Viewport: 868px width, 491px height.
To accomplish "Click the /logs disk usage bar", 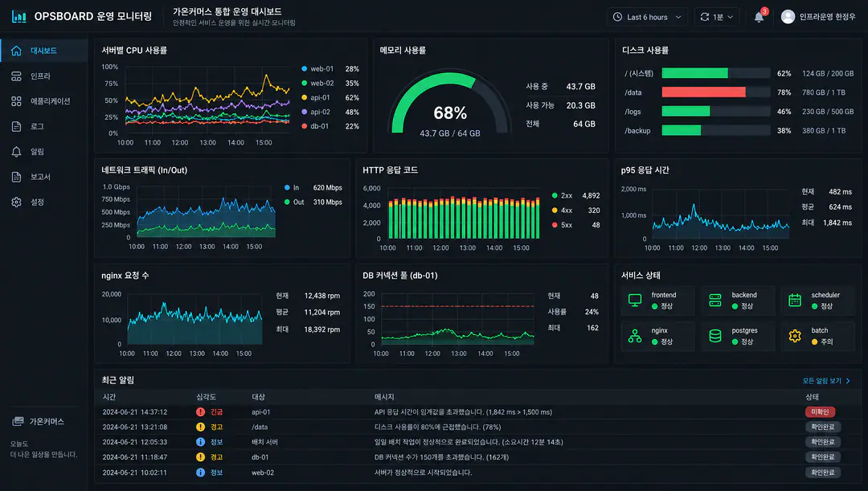I will tap(716, 111).
